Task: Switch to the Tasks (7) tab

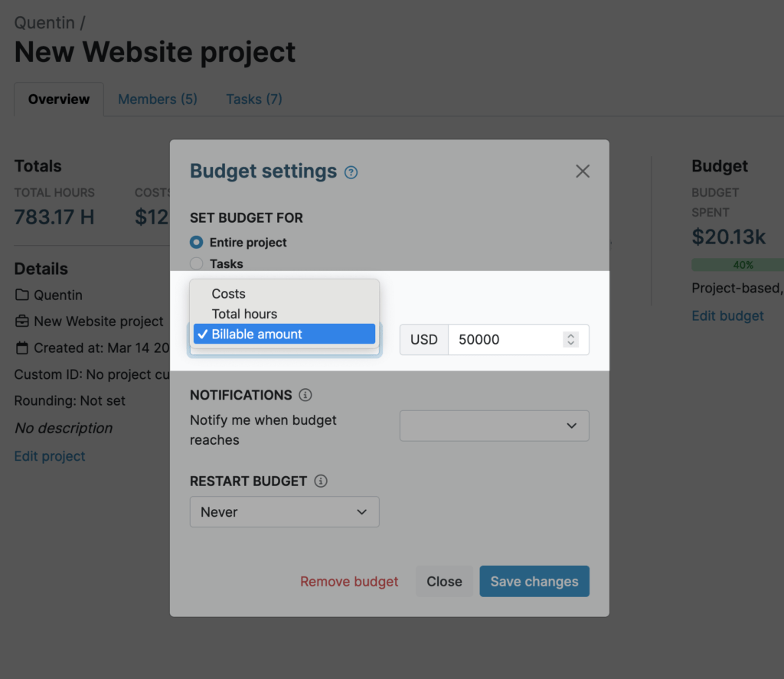Action: [253, 99]
